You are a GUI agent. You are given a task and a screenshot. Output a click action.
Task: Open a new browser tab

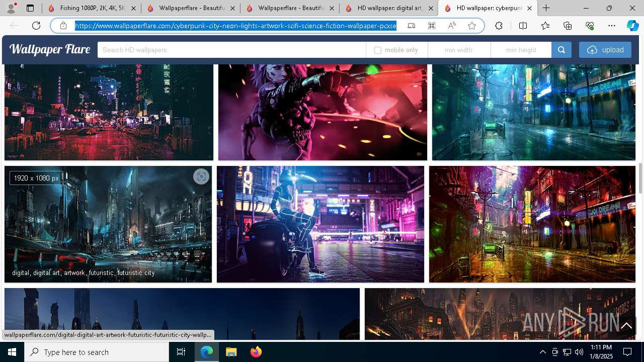pos(546,8)
